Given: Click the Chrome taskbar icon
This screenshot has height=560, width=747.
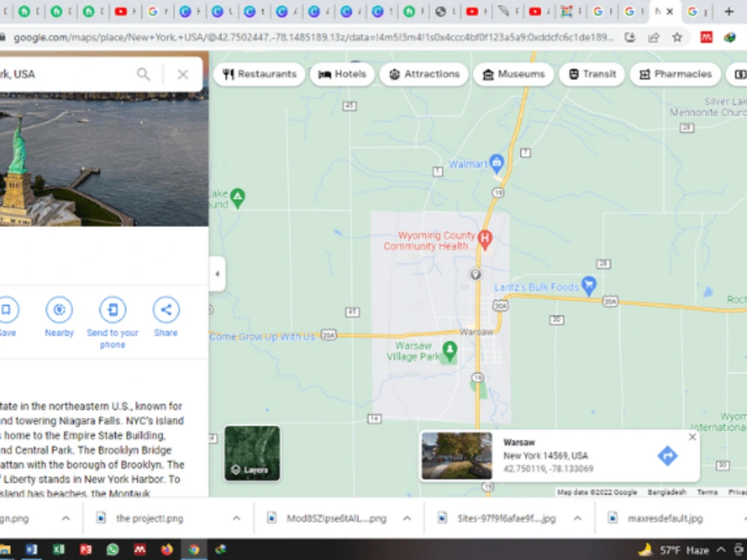Looking at the screenshot, I should tap(194, 550).
